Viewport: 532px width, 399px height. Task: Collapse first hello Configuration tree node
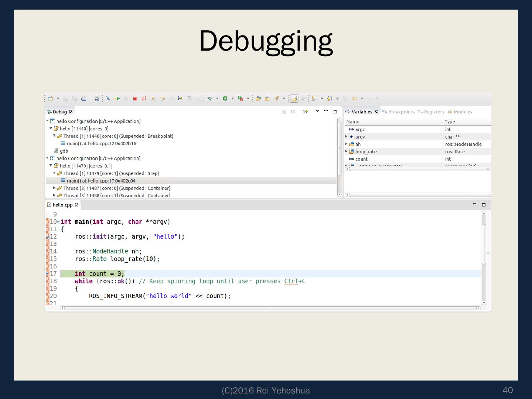tap(47, 121)
